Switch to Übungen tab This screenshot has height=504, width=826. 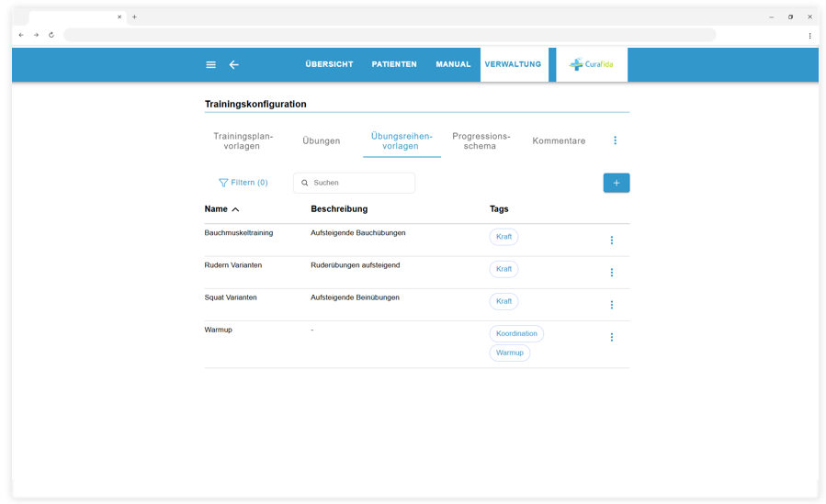tap(322, 141)
